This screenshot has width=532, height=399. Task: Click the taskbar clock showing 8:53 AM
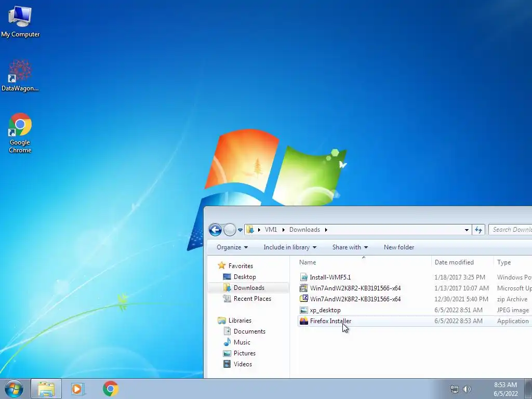click(506, 389)
